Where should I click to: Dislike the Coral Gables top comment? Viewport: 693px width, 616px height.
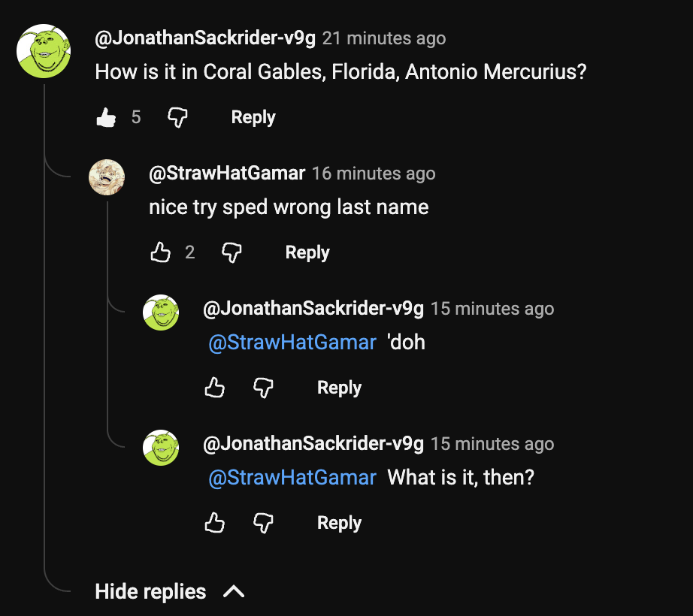click(x=177, y=117)
